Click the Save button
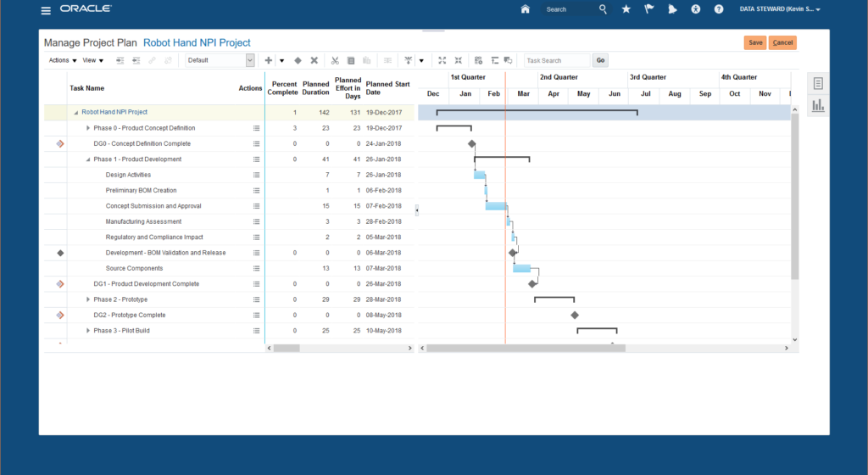868x475 pixels. [x=755, y=42]
